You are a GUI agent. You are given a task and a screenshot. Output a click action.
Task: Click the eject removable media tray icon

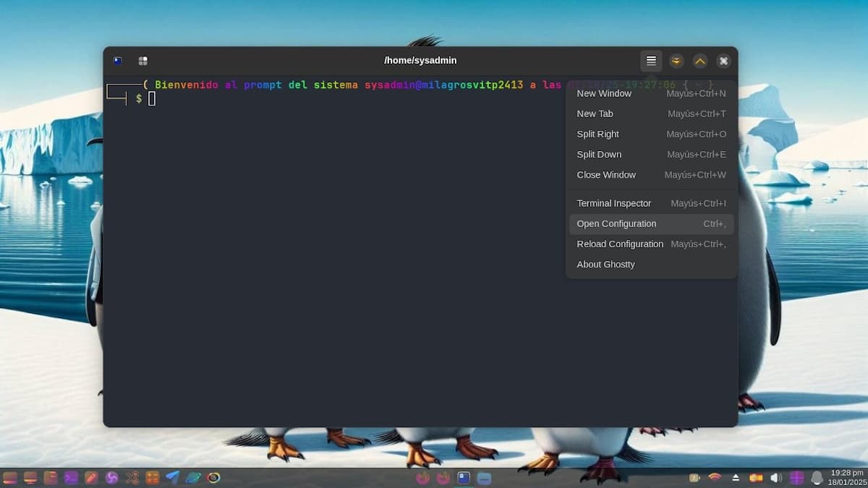[736, 477]
